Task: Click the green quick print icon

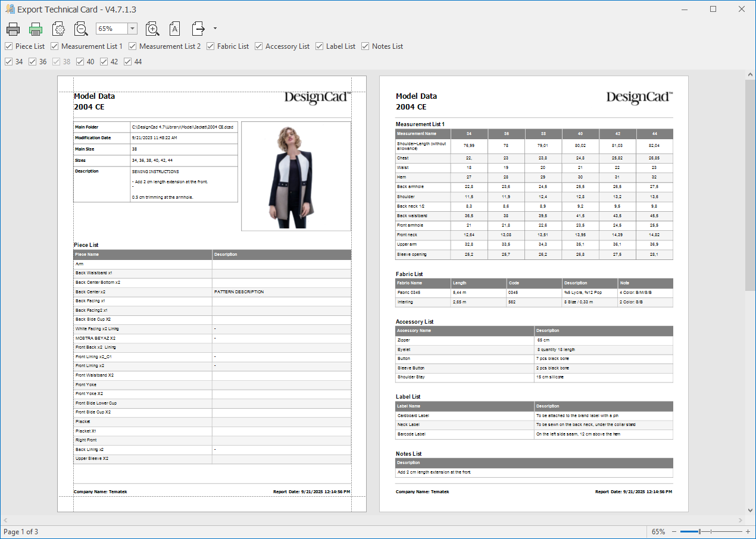Action: (36, 29)
